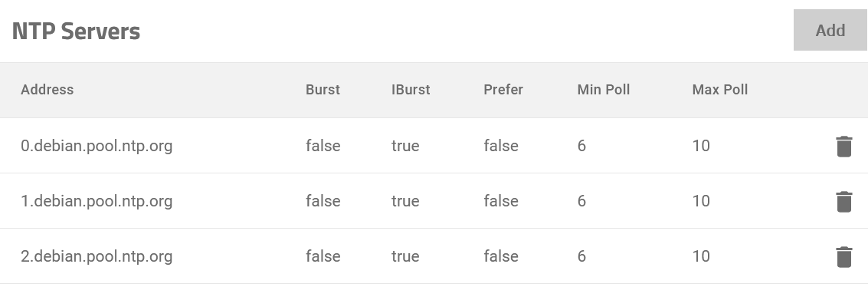Click Prefer false value for 2.debian server
This screenshot has height=287, width=868.
click(x=501, y=256)
